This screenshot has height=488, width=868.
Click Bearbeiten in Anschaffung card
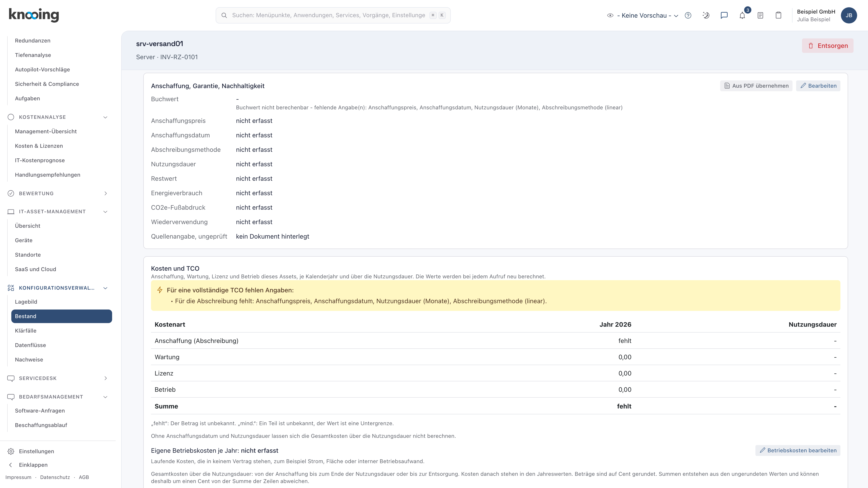[x=818, y=86]
